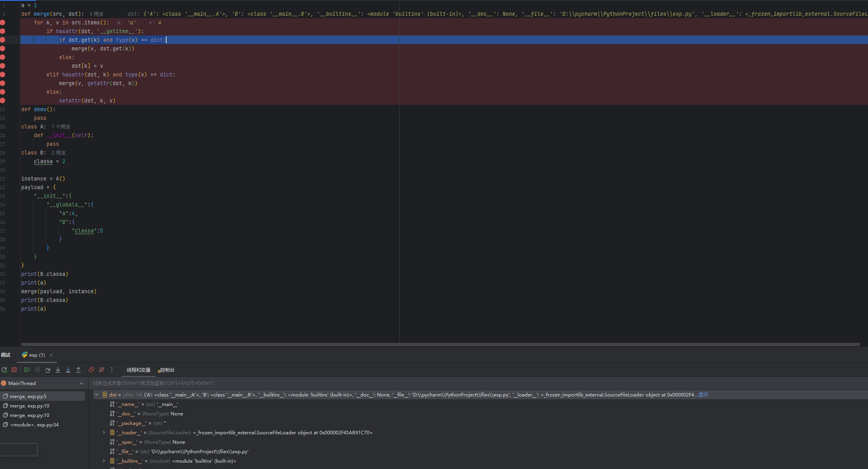
Task: Expand the '__loader__' variable entry
Action: pyautogui.click(x=104, y=432)
